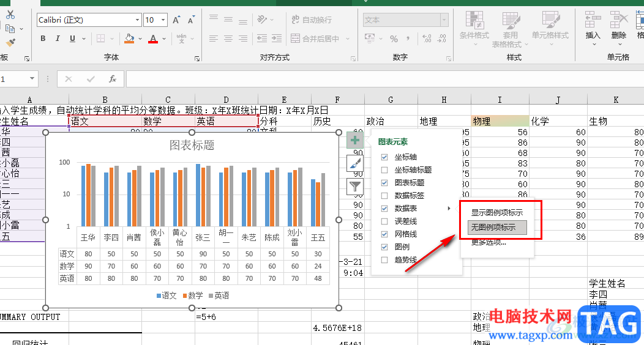This screenshot has height=345, width=644.
Task: Click 删除 delete cells button
Action: tap(618, 28)
